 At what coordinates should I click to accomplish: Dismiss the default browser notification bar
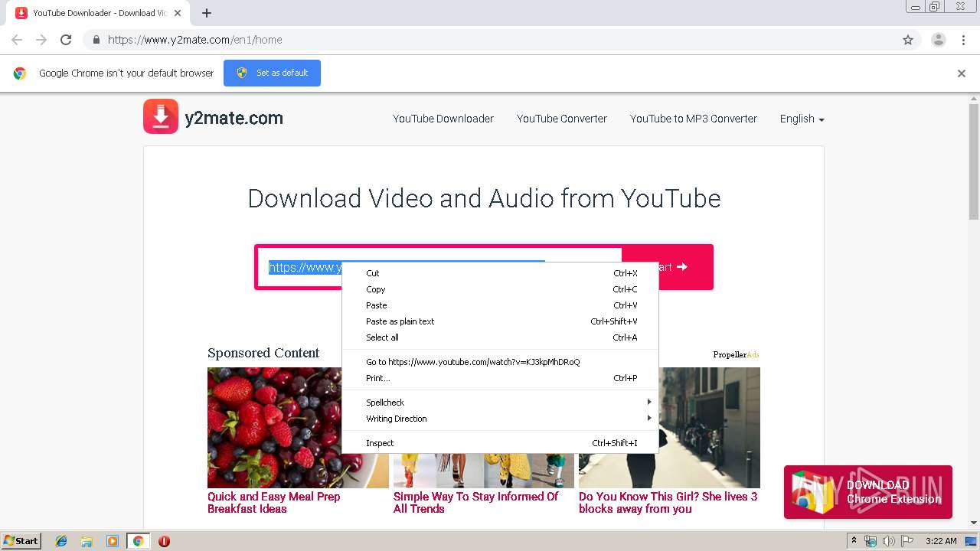pyautogui.click(x=962, y=73)
